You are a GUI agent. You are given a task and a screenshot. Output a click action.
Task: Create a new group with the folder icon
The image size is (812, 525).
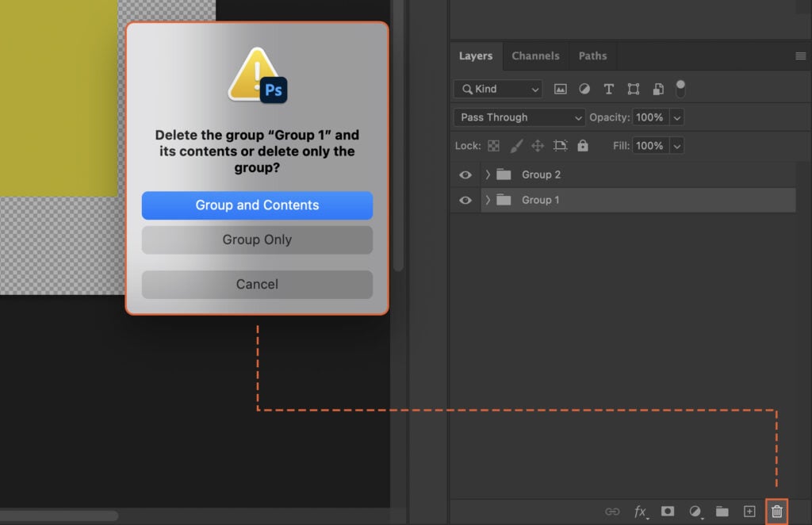pyautogui.click(x=722, y=512)
